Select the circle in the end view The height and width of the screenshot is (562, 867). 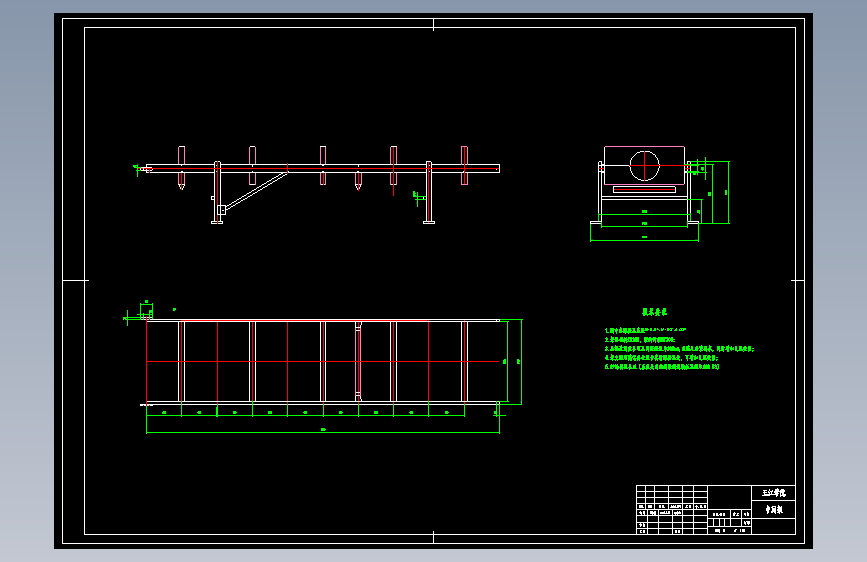pos(645,165)
